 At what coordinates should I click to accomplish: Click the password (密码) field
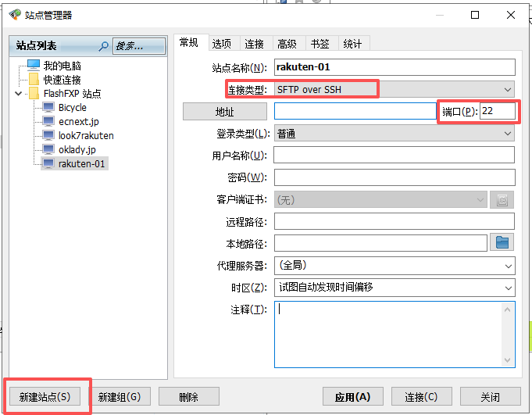click(395, 177)
